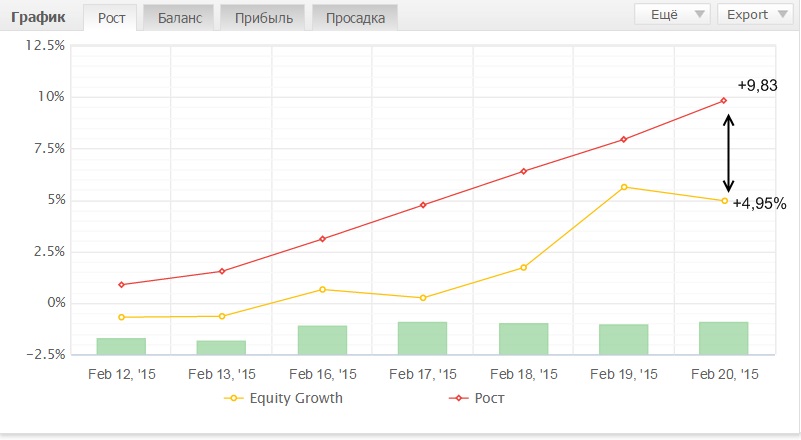This screenshot has height=440, width=801.
Task: Select Equity Growth point on Feb 16
Action: (322, 289)
